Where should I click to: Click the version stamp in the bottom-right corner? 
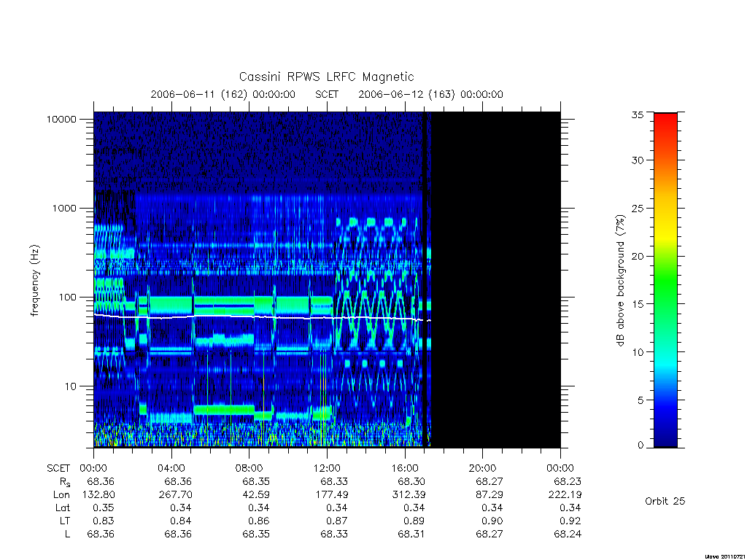click(726, 556)
